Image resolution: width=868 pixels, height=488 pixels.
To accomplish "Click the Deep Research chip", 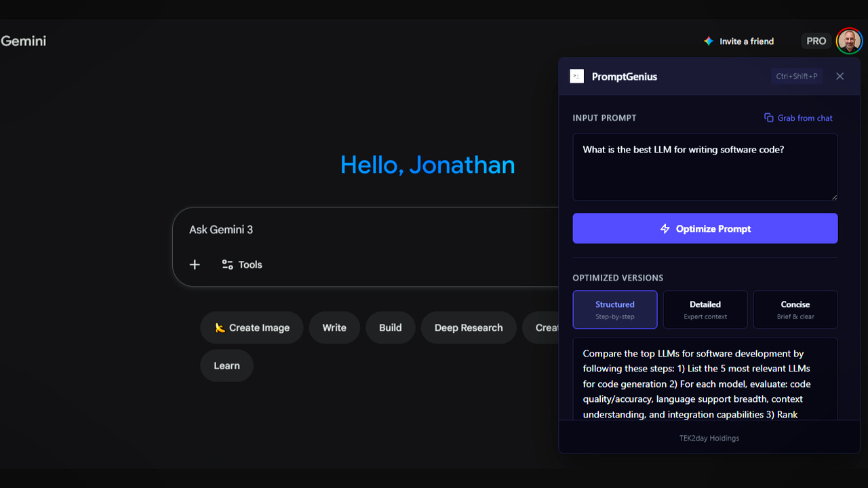I will (x=469, y=327).
